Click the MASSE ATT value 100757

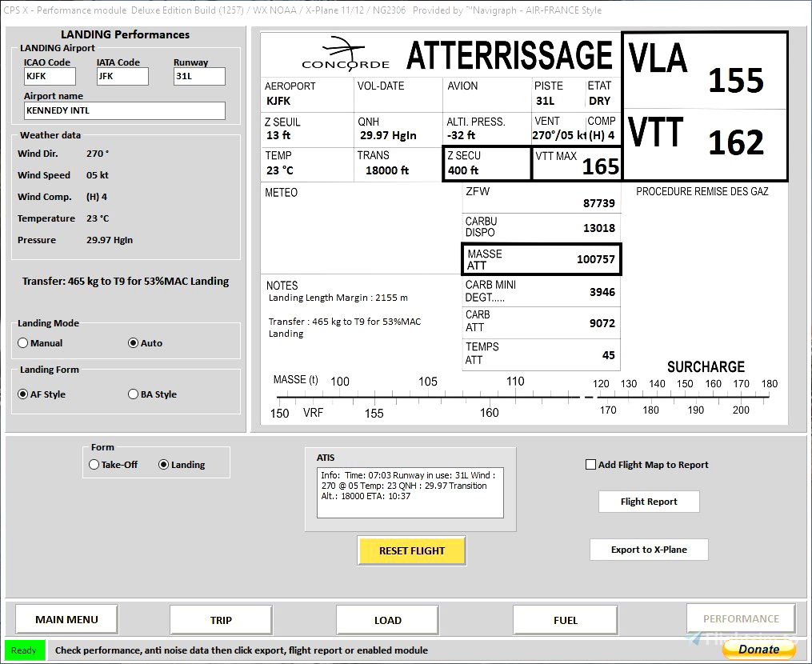(595, 259)
